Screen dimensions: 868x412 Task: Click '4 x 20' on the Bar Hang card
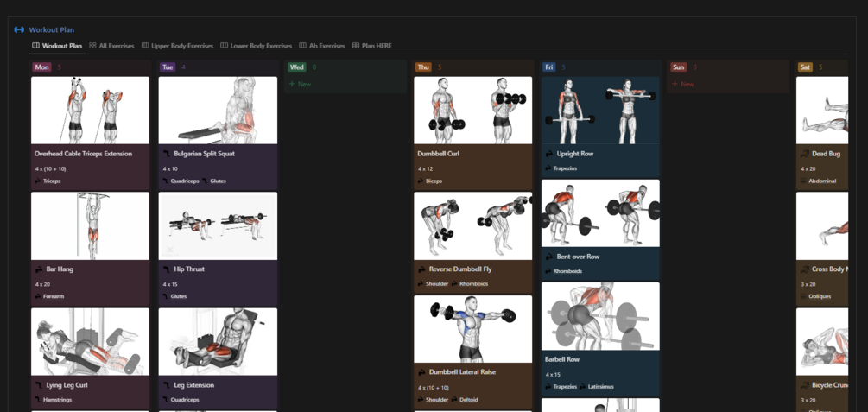pyautogui.click(x=42, y=284)
